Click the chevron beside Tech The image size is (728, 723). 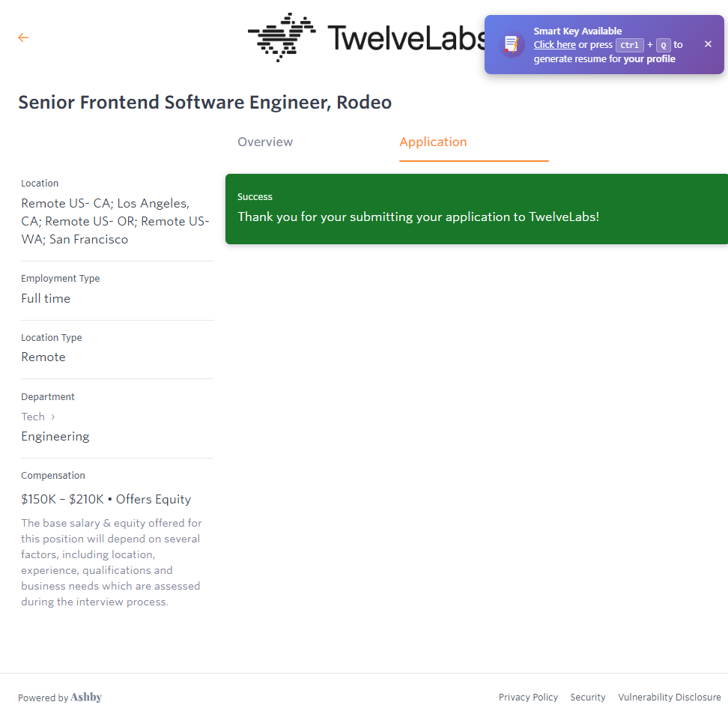[x=52, y=417]
